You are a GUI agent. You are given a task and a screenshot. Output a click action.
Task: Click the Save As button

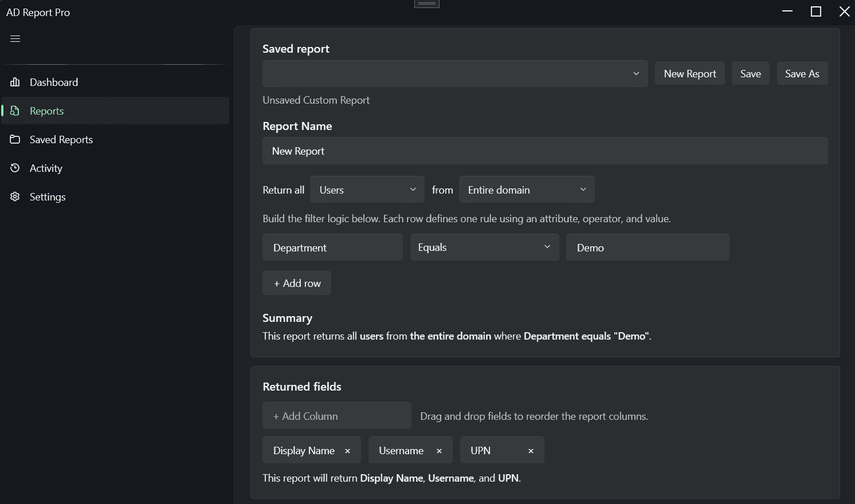click(x=802, y=73)
